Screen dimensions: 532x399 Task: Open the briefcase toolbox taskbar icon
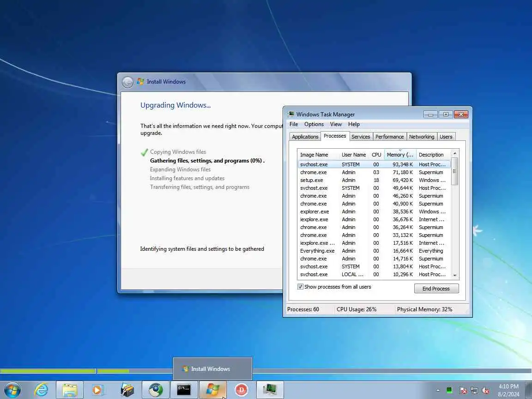[x=127, y=389]
